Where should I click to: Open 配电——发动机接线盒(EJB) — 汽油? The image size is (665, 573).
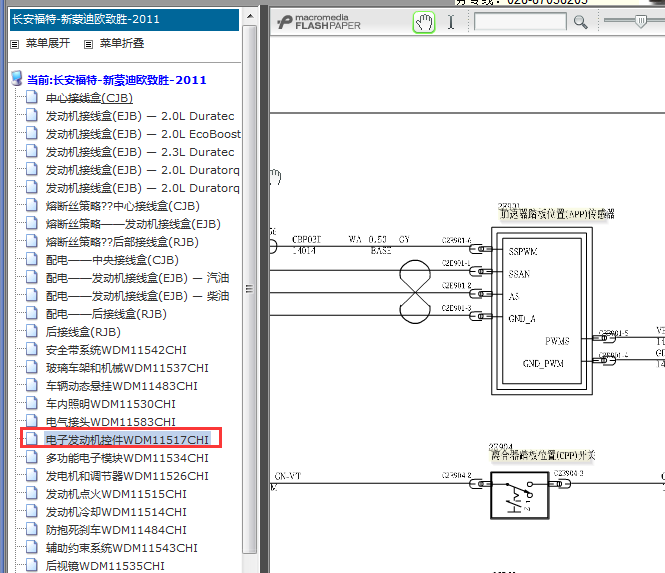click(137, 278)
